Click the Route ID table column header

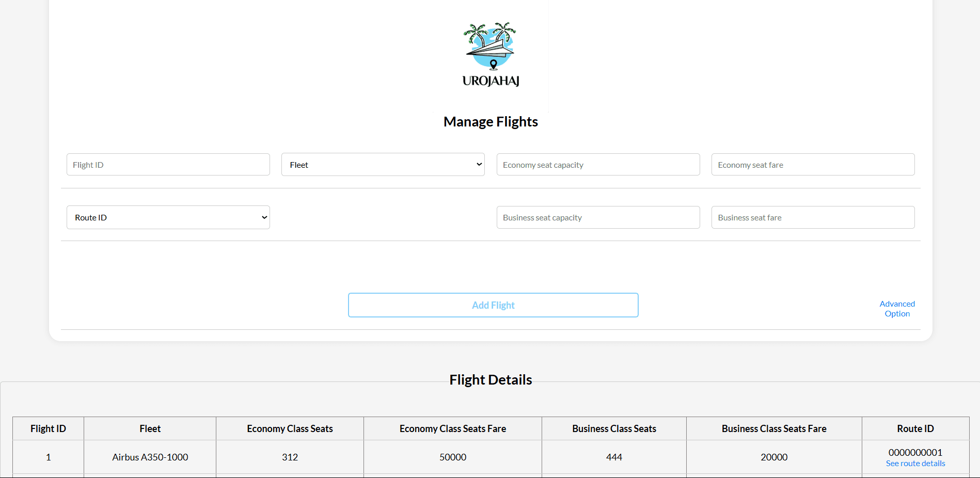point(915,428)
